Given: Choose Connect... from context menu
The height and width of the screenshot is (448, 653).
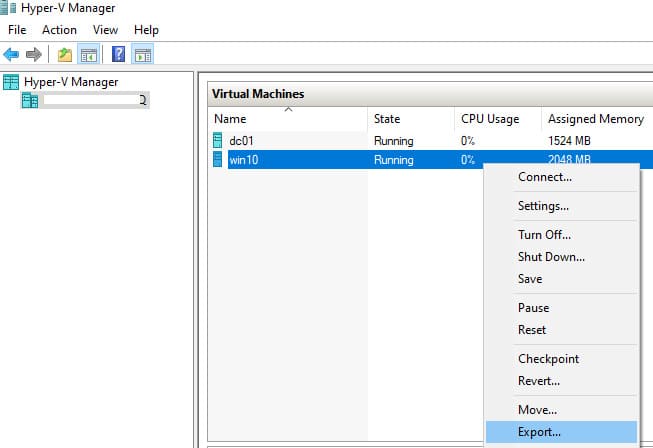Looking at the screenshot, I should (x=561, y=177).
